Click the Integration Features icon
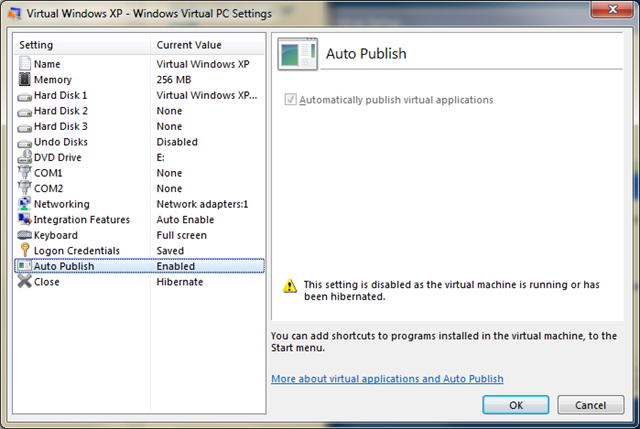Screen dimensions: 640x429 coord(25,219)
